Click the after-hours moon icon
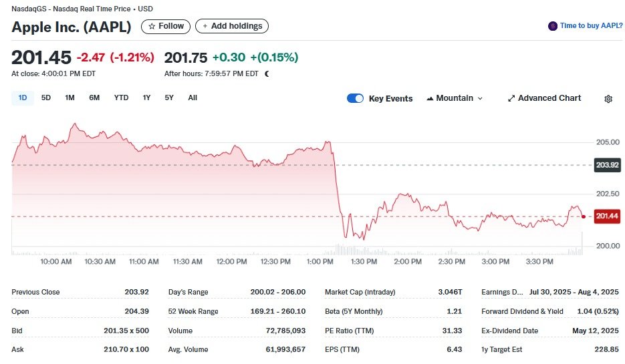625x364 pixels. pos(267,73)
